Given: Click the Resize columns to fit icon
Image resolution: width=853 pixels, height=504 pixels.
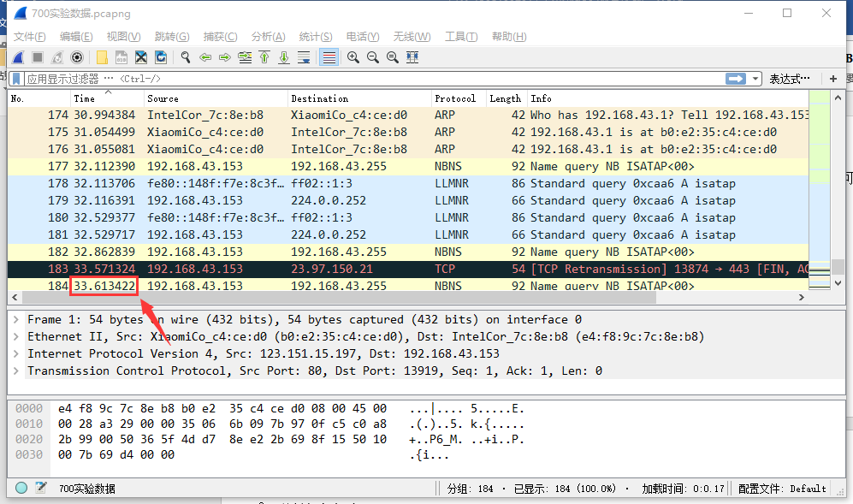Looking at the screenshot, I should click(412, 57).
